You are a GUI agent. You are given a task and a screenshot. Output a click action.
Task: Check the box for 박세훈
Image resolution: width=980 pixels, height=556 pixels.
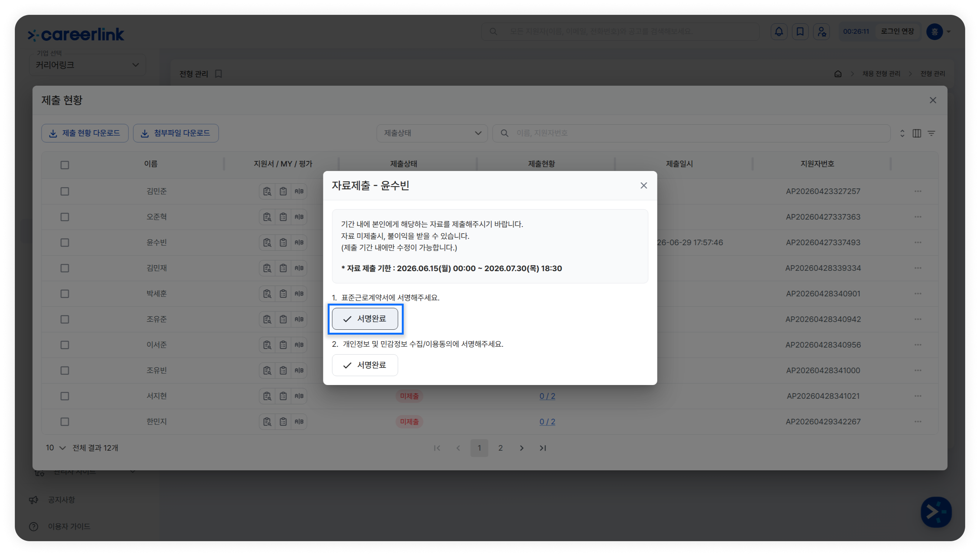click(x=65, y=294)
